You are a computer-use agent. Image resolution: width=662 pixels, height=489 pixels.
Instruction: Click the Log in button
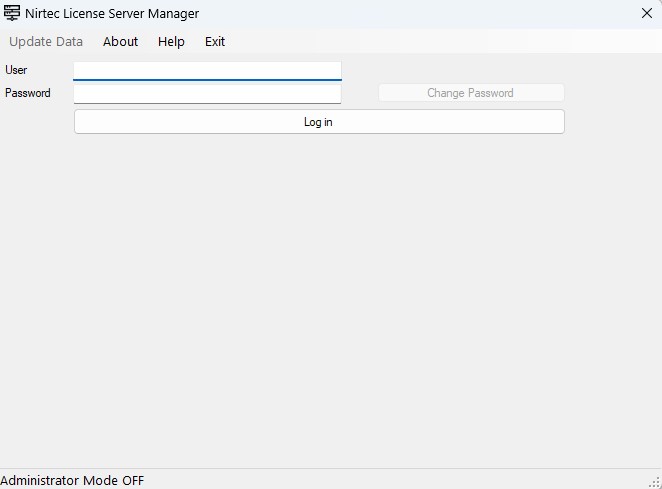point(319,122)
